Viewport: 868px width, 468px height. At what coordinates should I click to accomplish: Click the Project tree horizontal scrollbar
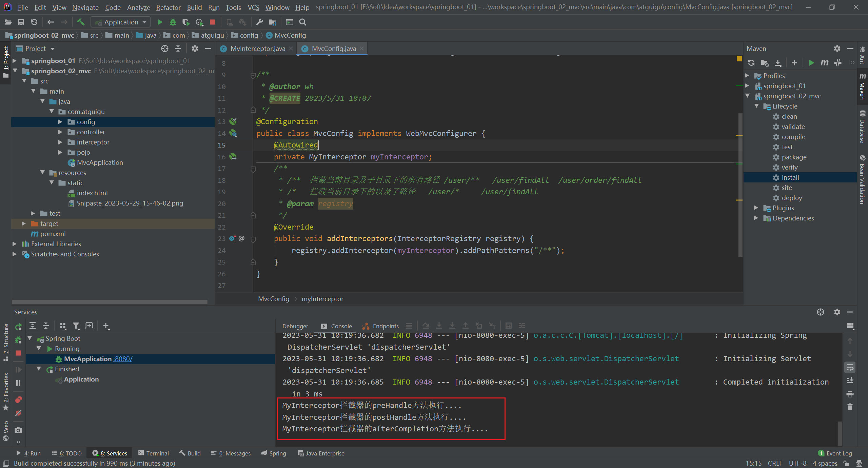(x=109, y=302)
